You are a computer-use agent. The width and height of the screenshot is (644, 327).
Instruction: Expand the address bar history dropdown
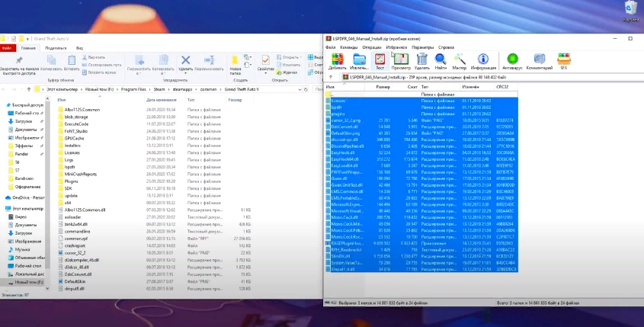(x=300, y=89)
